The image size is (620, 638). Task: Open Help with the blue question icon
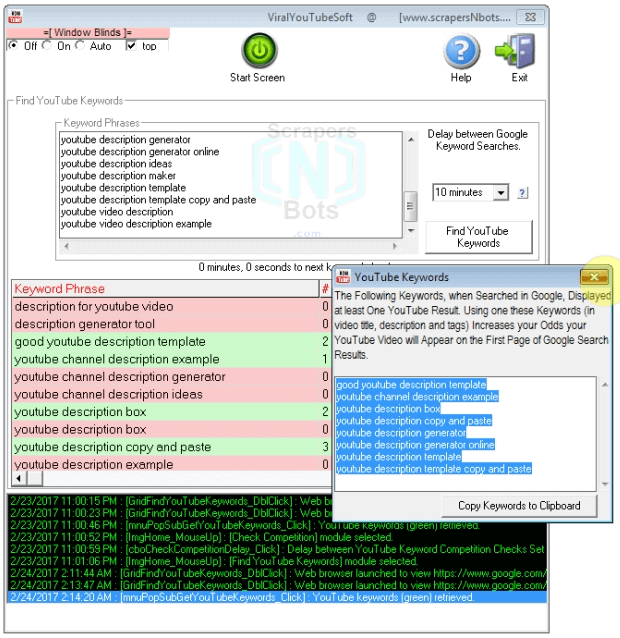pyautogui.click(x=461, y=51)
